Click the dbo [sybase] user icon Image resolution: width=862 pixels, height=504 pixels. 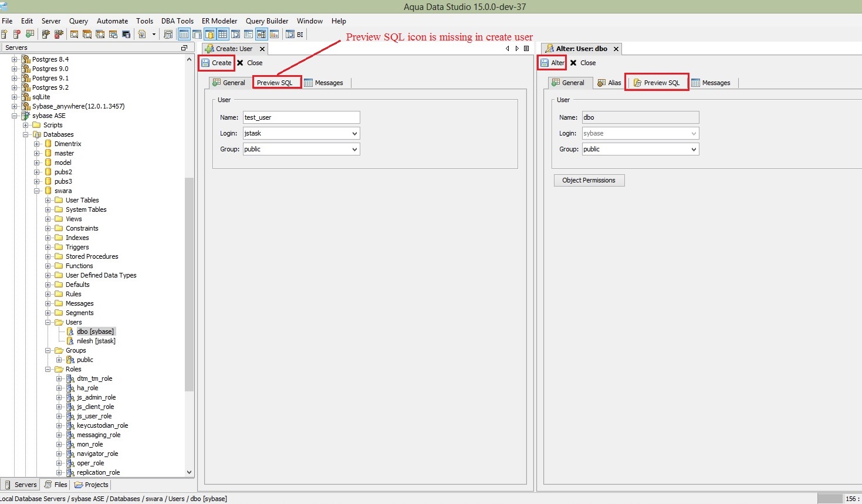point(70,332)
